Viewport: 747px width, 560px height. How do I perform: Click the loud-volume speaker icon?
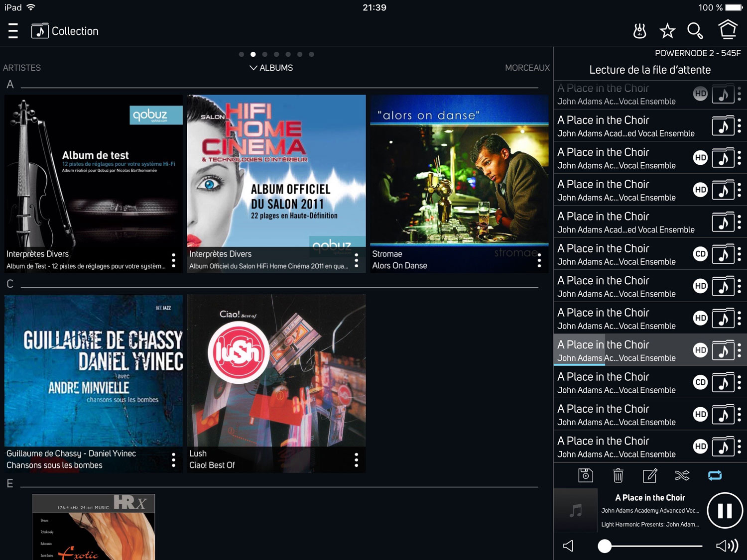[x=727, y=546]
